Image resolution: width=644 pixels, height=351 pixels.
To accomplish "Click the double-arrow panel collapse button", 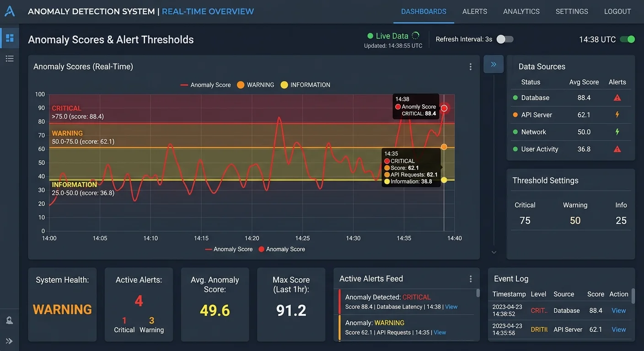I will [494, 64].
